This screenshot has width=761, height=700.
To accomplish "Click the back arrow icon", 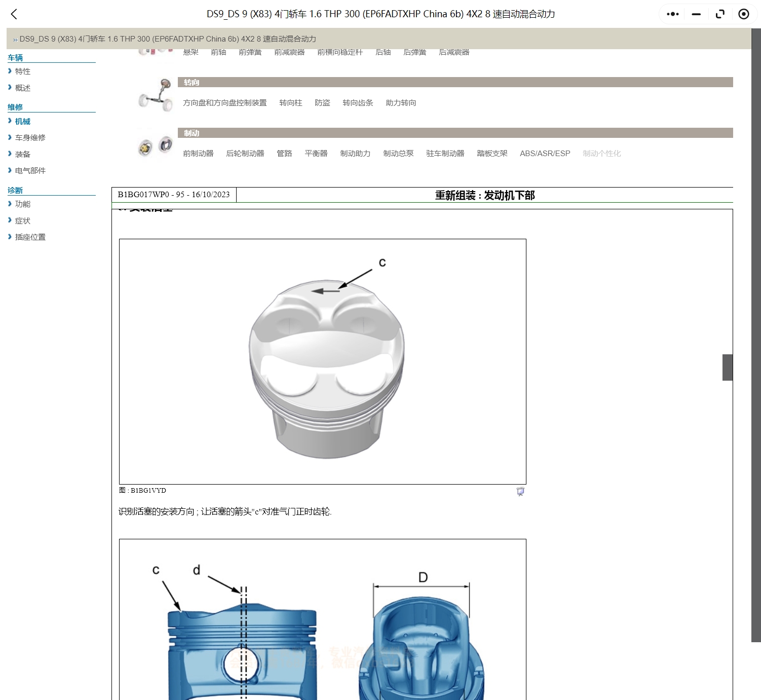I will pos(14,14).
